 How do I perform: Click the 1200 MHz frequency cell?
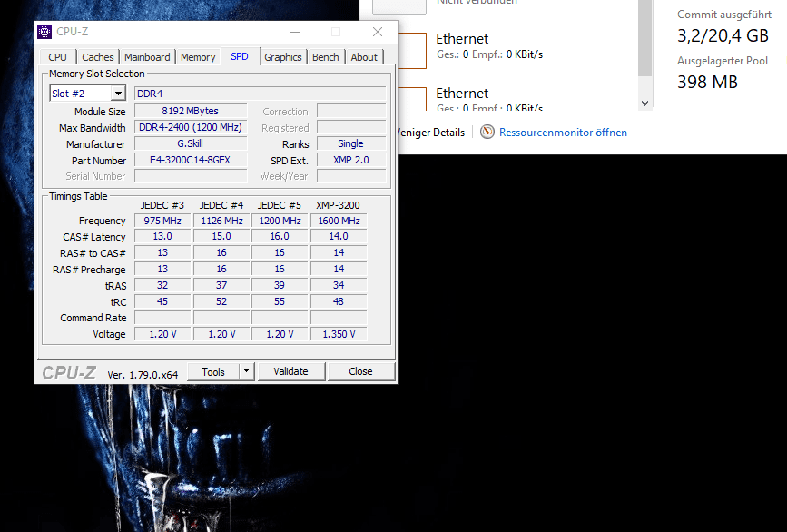click(280, 221)
